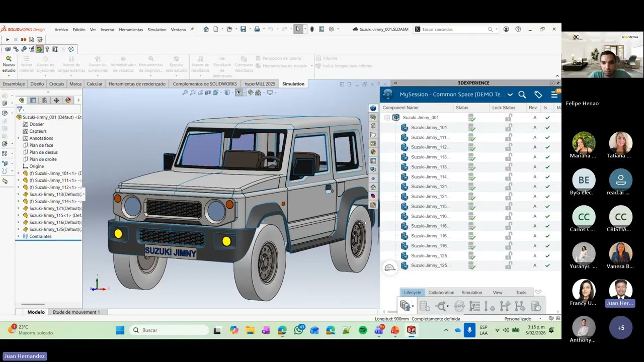Click the traffic-light rebuild icon
644x362 pixels.
tap(312, 29)
